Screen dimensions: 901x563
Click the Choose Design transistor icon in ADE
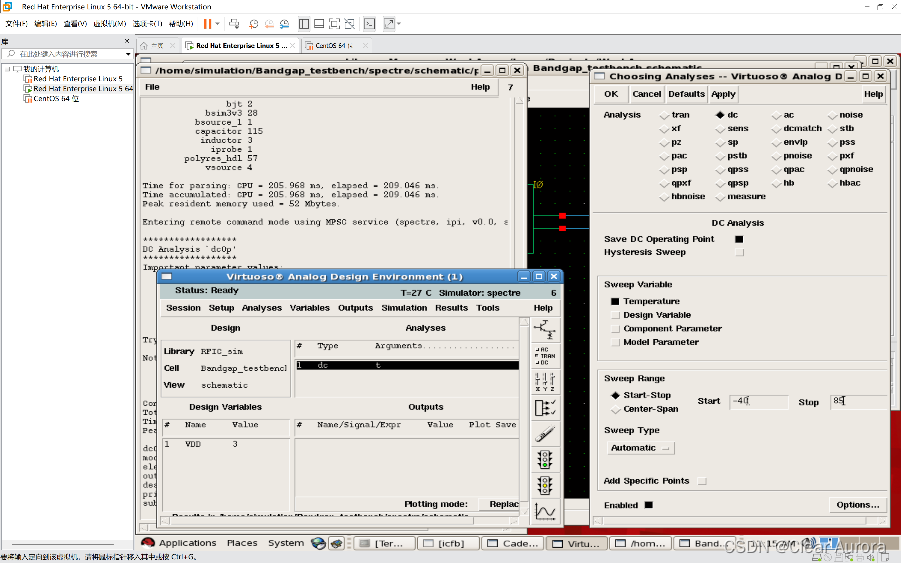pyautogui.click(x=544, y=329)
